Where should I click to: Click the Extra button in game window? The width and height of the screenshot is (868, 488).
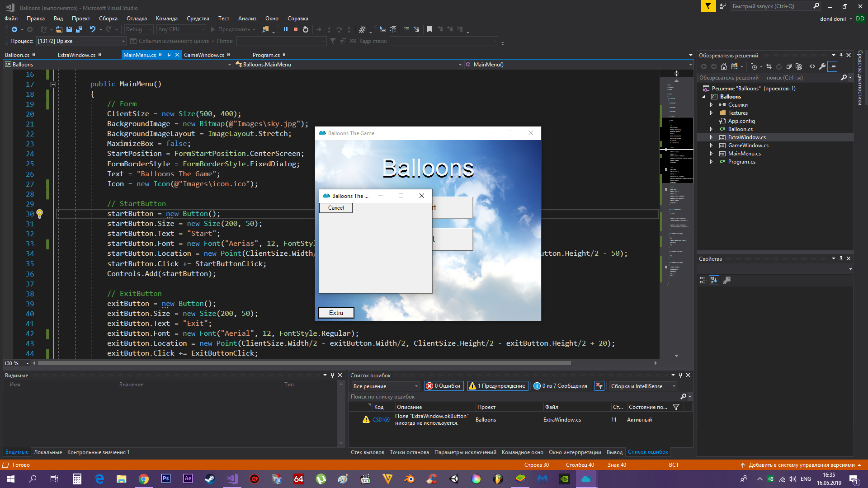pos(336,313)
